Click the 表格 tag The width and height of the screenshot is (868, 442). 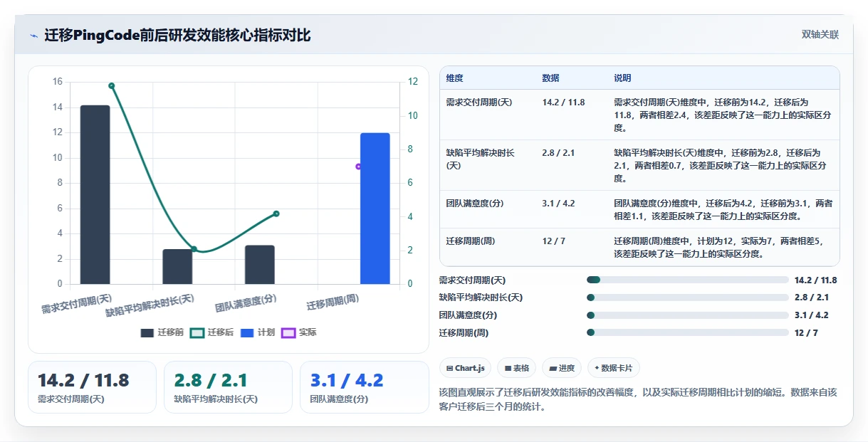point(516,368)
